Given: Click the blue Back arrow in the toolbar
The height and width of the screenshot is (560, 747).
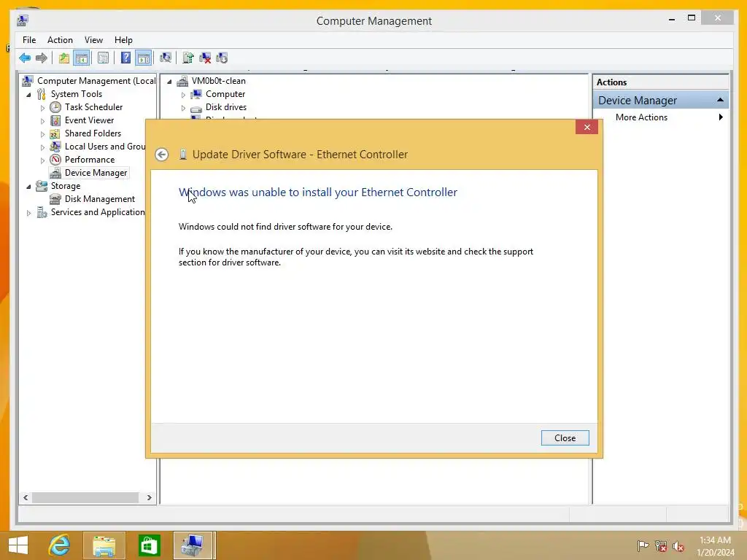Looking at the screenshot, I should pyautogui.click(x=25, y=58).
